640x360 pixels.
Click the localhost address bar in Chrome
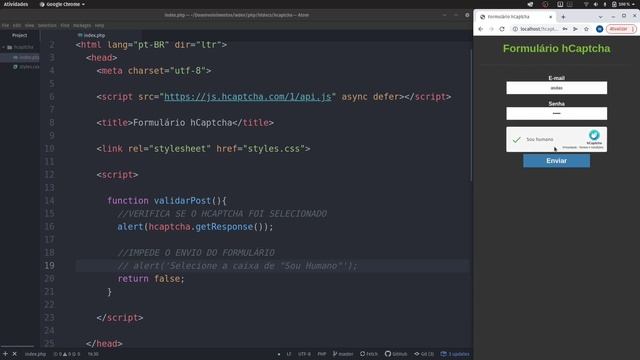539,29
